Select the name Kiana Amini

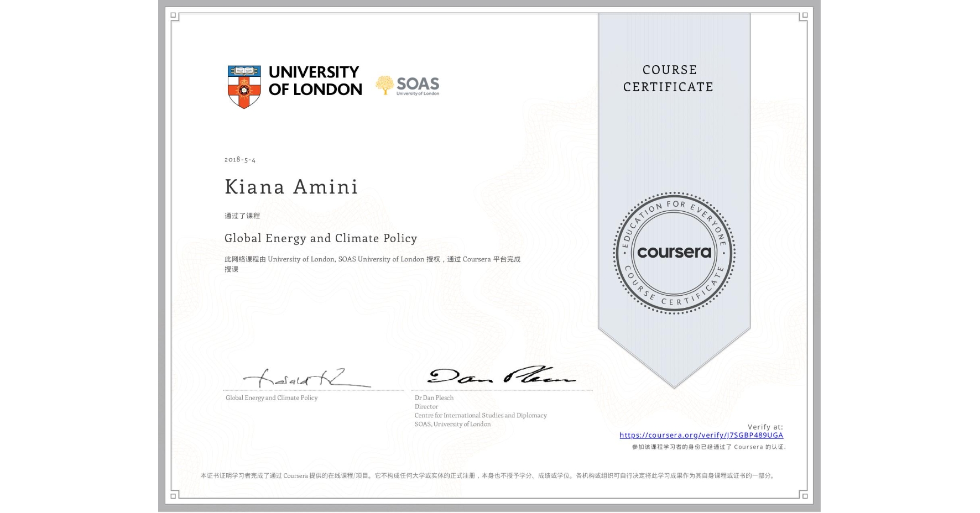tap(291, 187)
